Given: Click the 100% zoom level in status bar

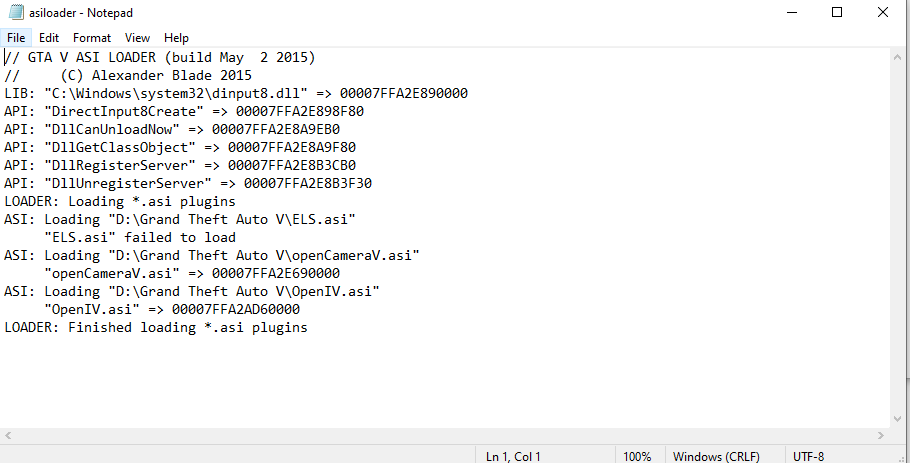Looking at the screenshot, I should coord(637,456).
